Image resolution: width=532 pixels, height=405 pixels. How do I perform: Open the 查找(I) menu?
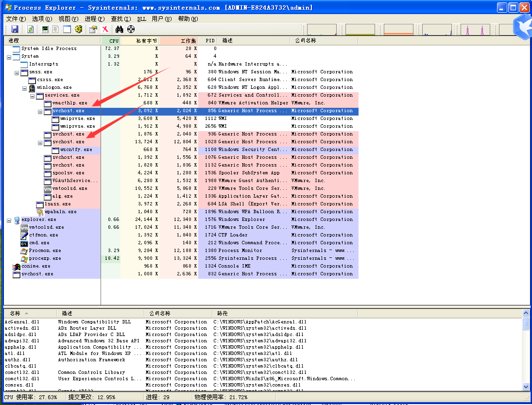click(x=121, y=18)
